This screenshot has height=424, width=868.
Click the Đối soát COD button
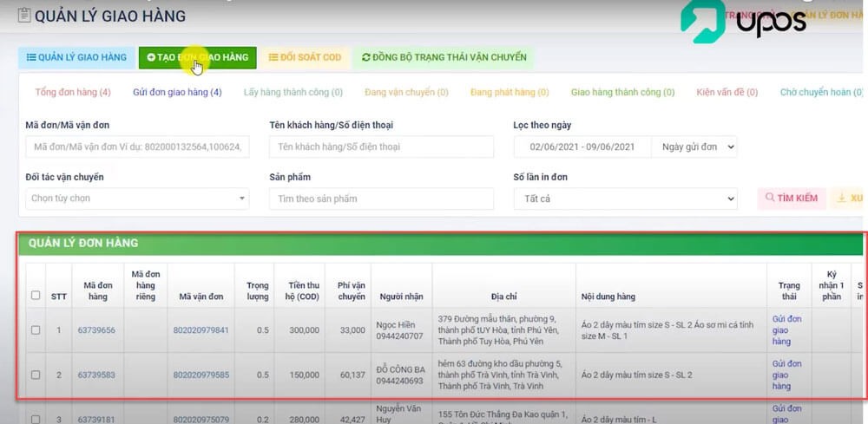click(304, 57)
